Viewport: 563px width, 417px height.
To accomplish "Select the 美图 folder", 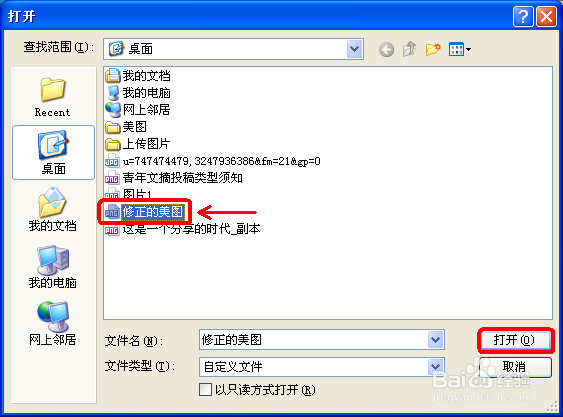I will click(126, 127).
